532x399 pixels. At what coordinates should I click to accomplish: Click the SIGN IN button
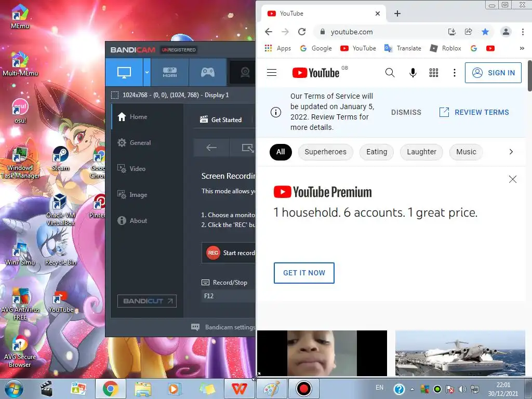click(x=493, y=73)
